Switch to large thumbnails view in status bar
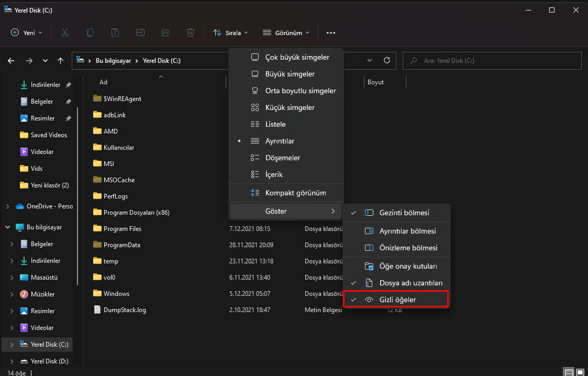This screenshot has width=588, height=376. pyautogui.click(x=580, y=371)
